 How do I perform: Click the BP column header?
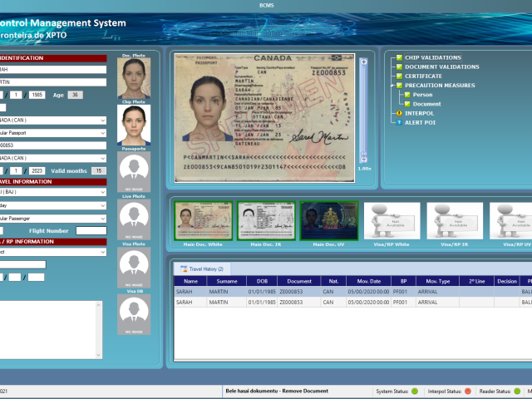pyautogui.click(x=403, y=281)
